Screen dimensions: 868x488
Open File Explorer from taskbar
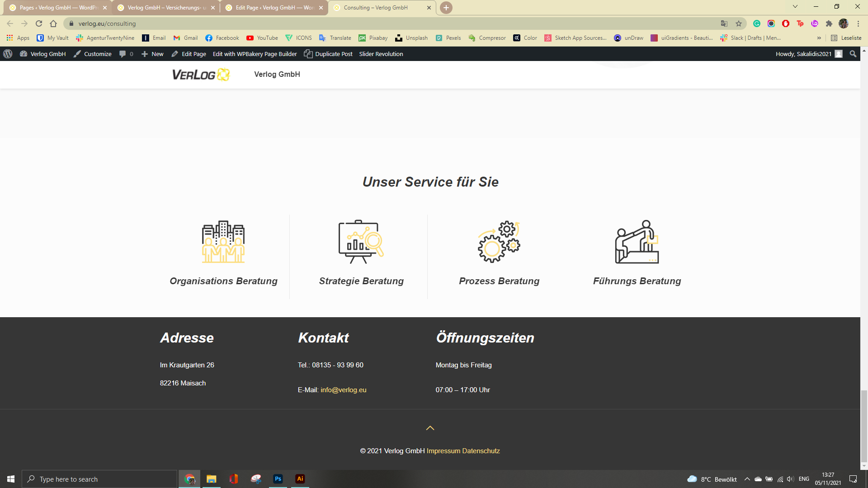pos(212,479)
